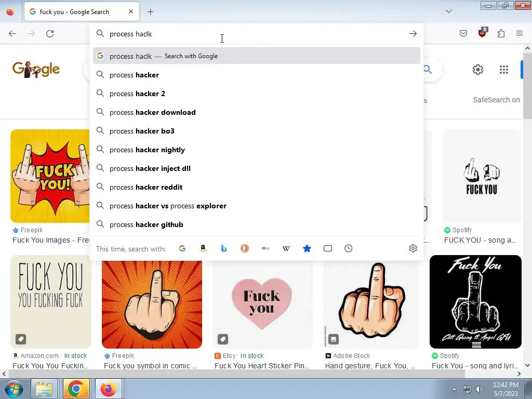The height and width of the screenshot is (399, 532).
Task: Search this time with Bing
Action: point(223,248)
